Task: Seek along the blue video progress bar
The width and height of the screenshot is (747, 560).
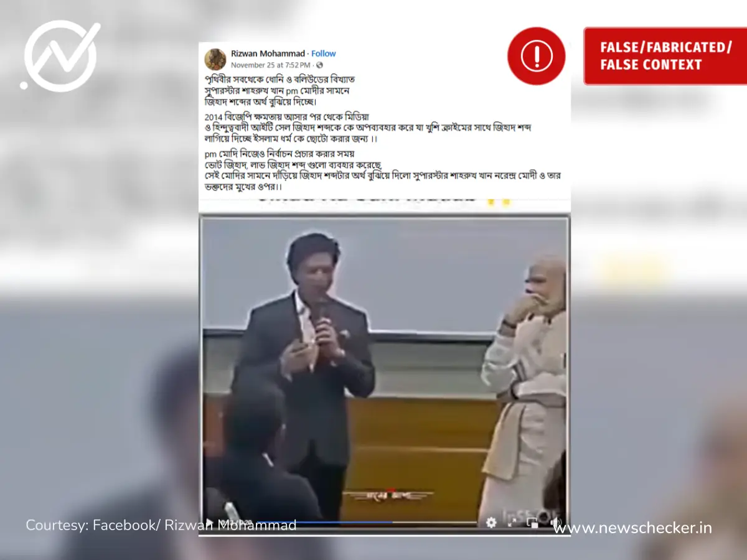Action: point(367,523)
